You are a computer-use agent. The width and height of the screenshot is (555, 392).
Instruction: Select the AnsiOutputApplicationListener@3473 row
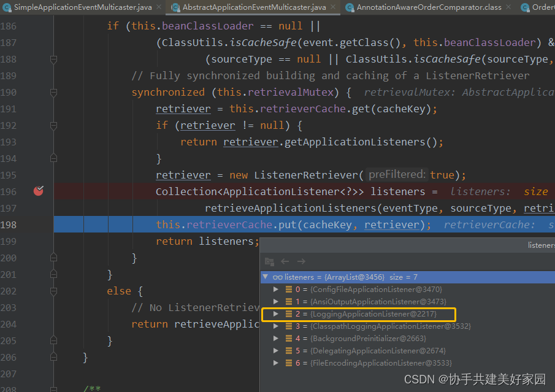[408, 301]
